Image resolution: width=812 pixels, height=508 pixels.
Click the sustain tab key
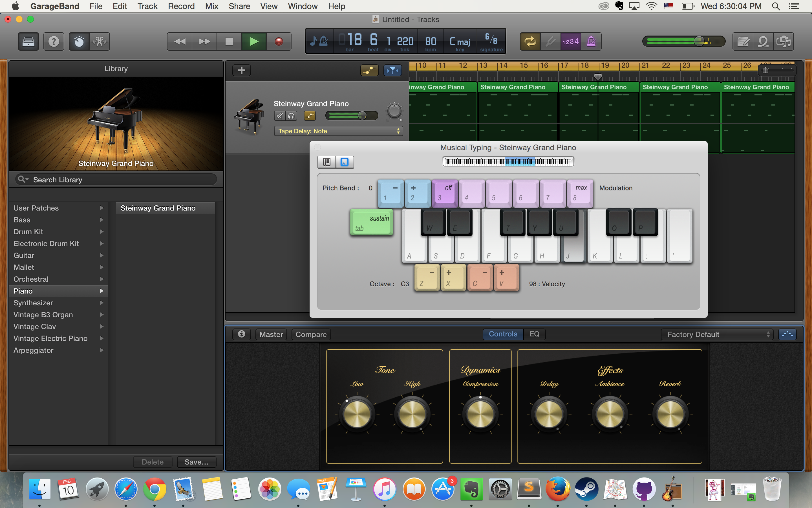(x=371, y=222)
